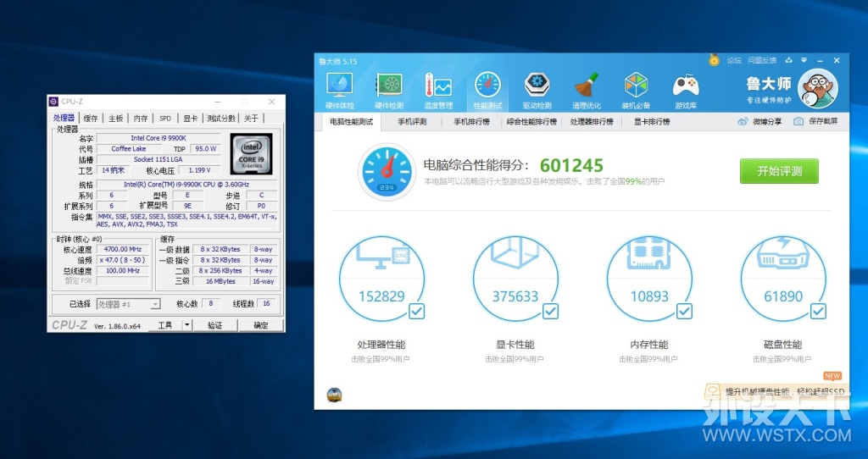Open 温度管理 temperature management icon
The width and height of the screenshot is (868, 459).
pos(438,91)
